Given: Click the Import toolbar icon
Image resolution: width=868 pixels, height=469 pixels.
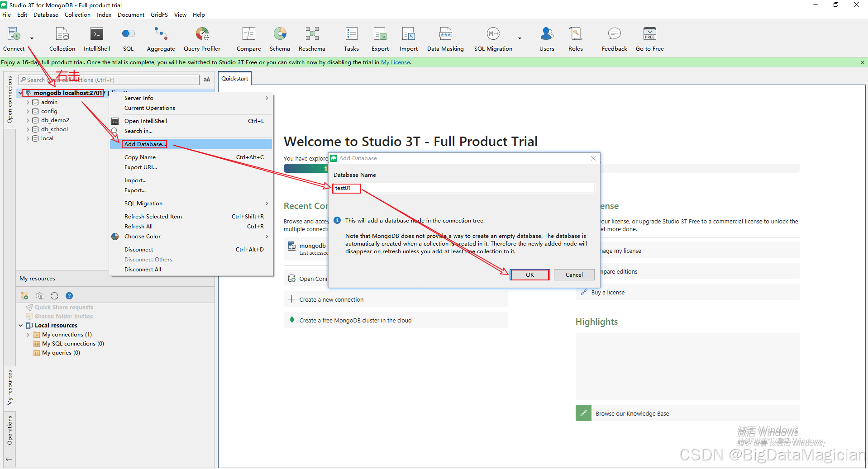Looking at the screenshot, I should point(409,39).
